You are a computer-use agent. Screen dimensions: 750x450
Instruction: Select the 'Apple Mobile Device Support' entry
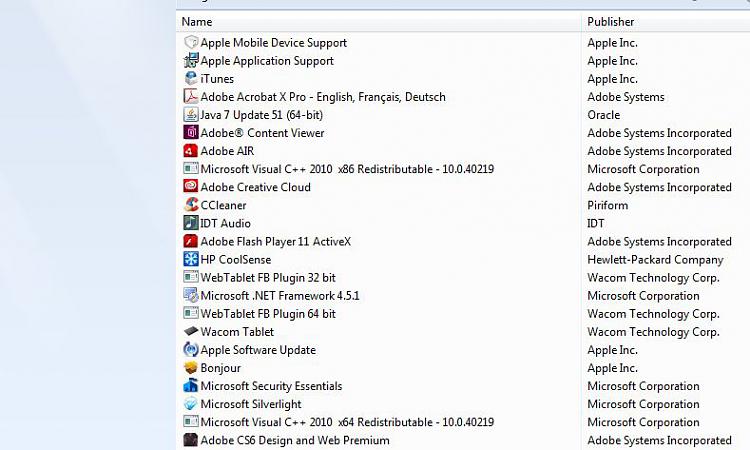tap(274, 43)
